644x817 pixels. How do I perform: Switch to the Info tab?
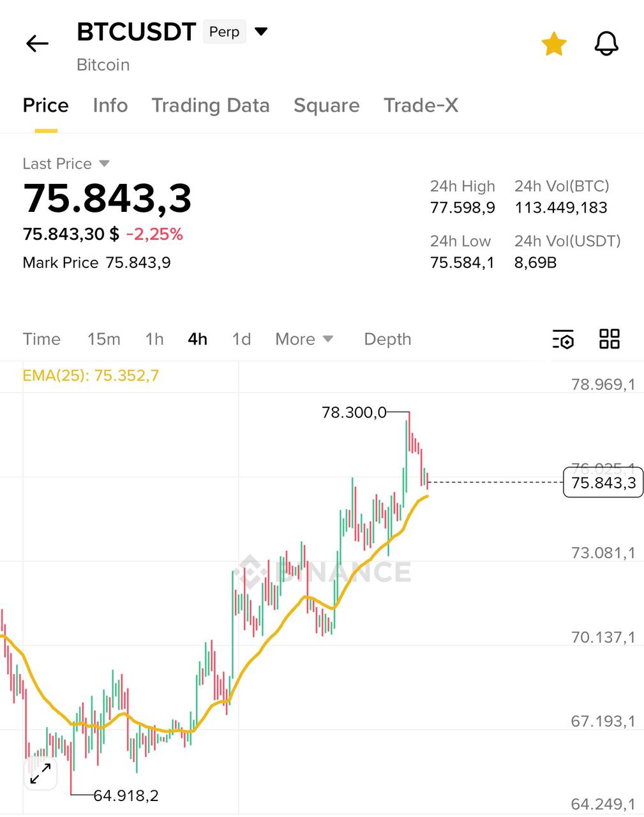coord(110,105)
